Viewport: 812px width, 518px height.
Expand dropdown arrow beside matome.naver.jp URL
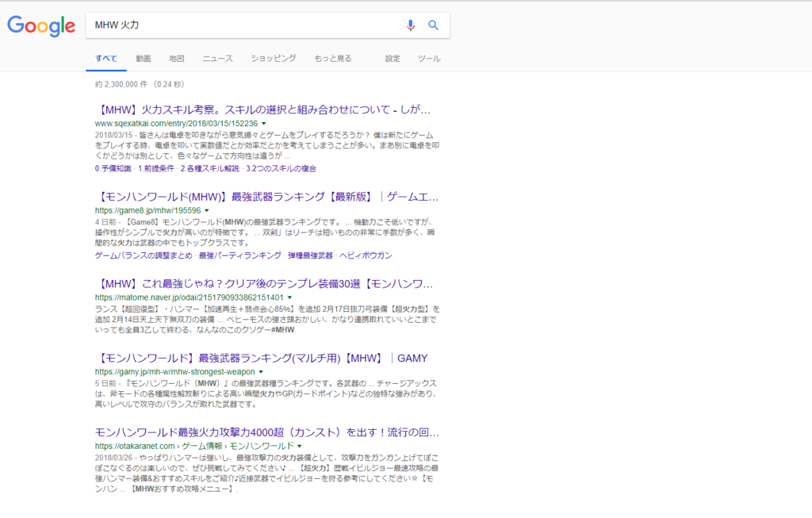pyautogui.click(x=289, y=297)
